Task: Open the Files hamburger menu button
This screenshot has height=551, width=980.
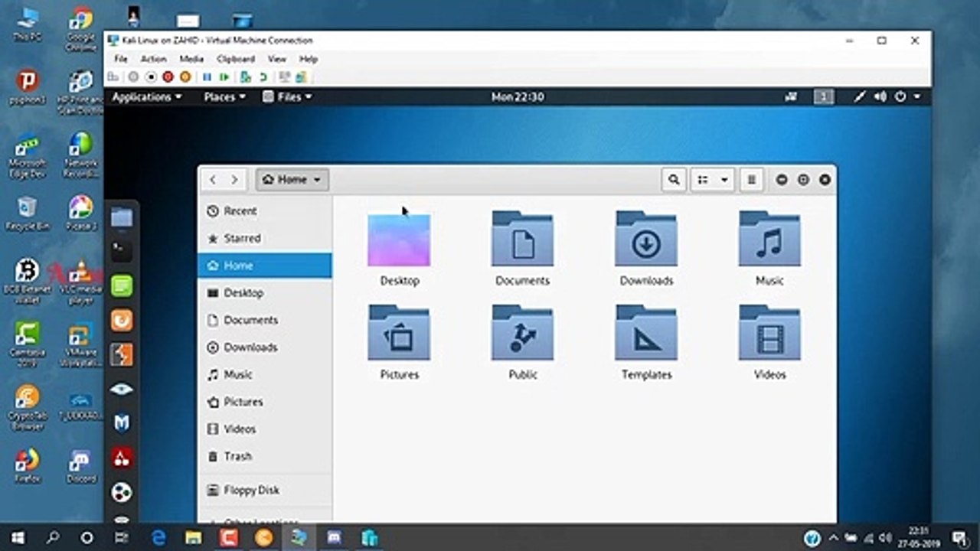Action: point(752,180)
